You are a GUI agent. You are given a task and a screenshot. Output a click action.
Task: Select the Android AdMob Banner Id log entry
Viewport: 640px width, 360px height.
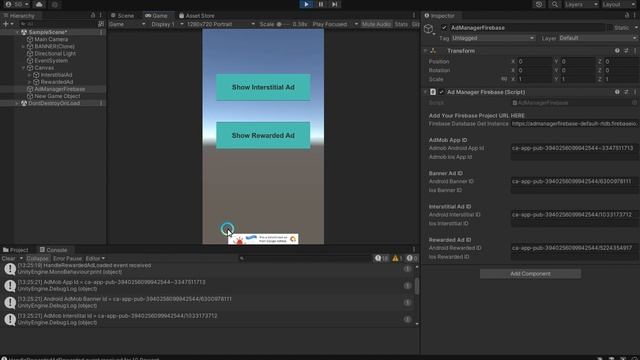pos(207,302)
